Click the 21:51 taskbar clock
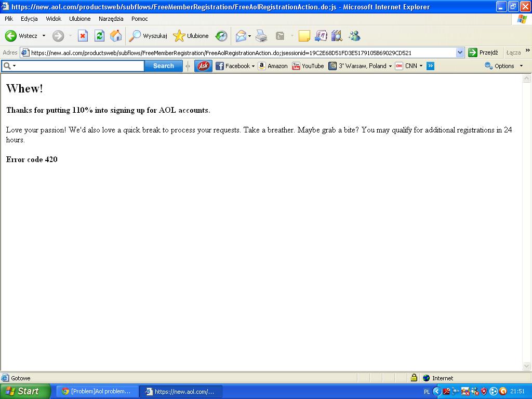This screenshot has height=399, width=532. tap(517, 392)
